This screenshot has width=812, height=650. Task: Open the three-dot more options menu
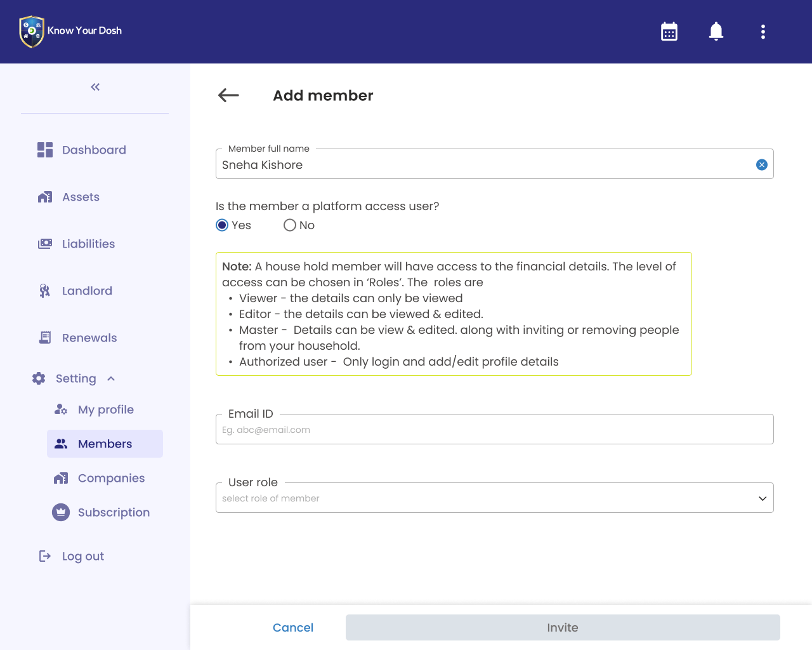(763, 32)
